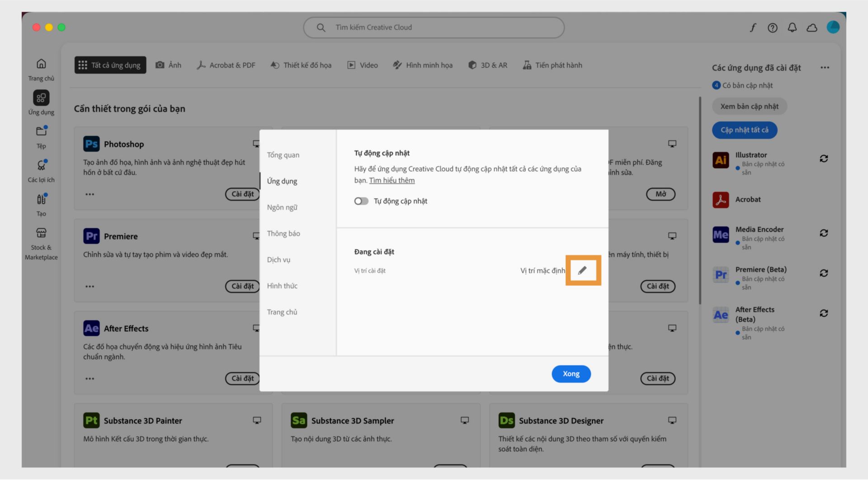The width and height of the screenshot is (868, 480).
Task: Install Photoshop with Cài đặt button
Action: [x=242, y=194]
